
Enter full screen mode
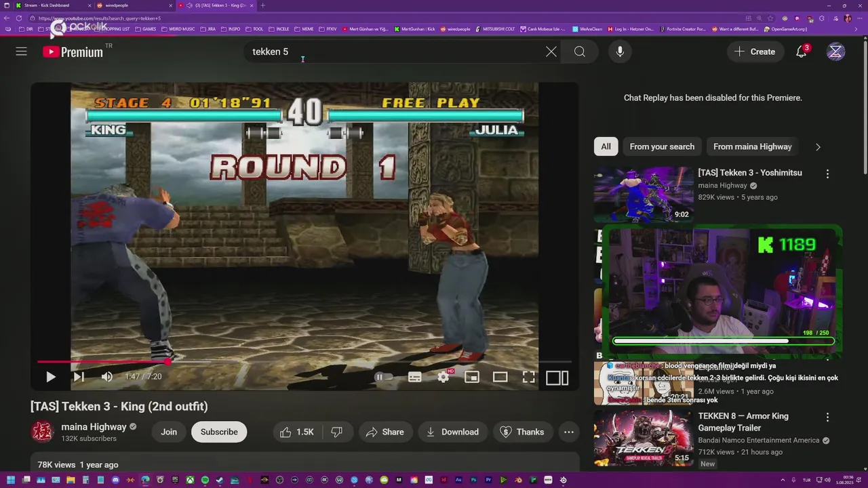529,377
